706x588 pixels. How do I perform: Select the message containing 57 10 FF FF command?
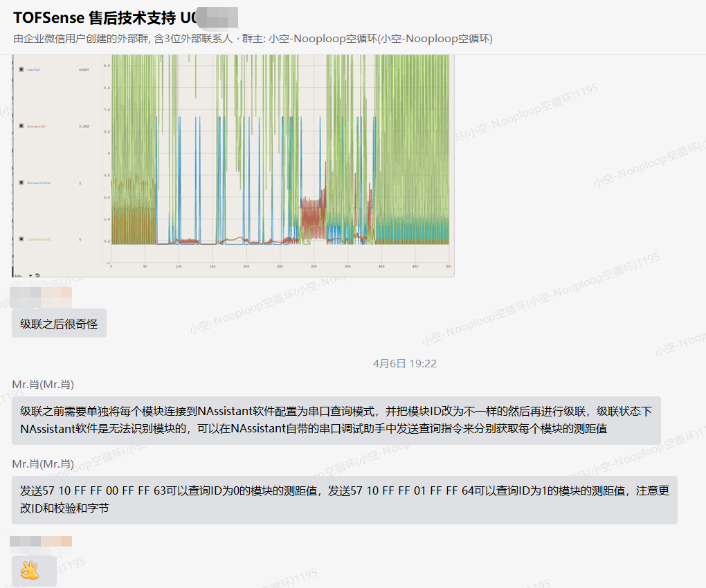pyautogui.click(x=344, y=499)
